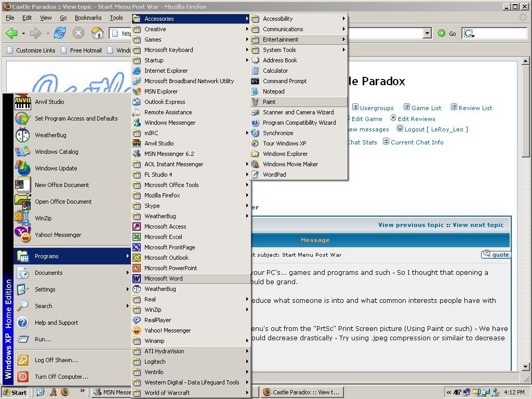Open MSN Messenger 6.2
The height and width of the screenshot is (399, 532).
click(x=191, y=154)
